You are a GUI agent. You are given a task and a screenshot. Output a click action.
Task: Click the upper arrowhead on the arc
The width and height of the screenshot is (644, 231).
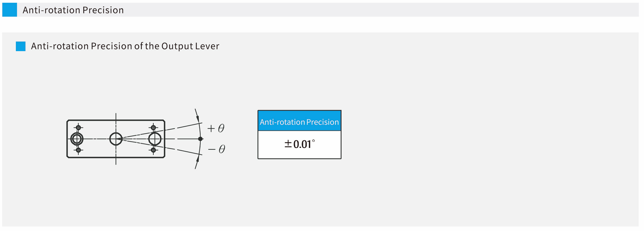[x=197, y=118]
